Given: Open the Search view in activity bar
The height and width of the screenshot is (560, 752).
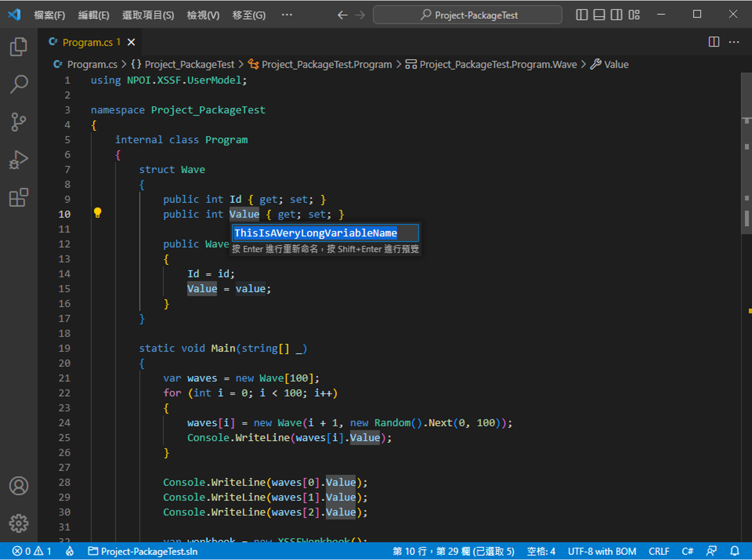Looking at the screenshot, I should pyautogui.click(x=19, y=84).
